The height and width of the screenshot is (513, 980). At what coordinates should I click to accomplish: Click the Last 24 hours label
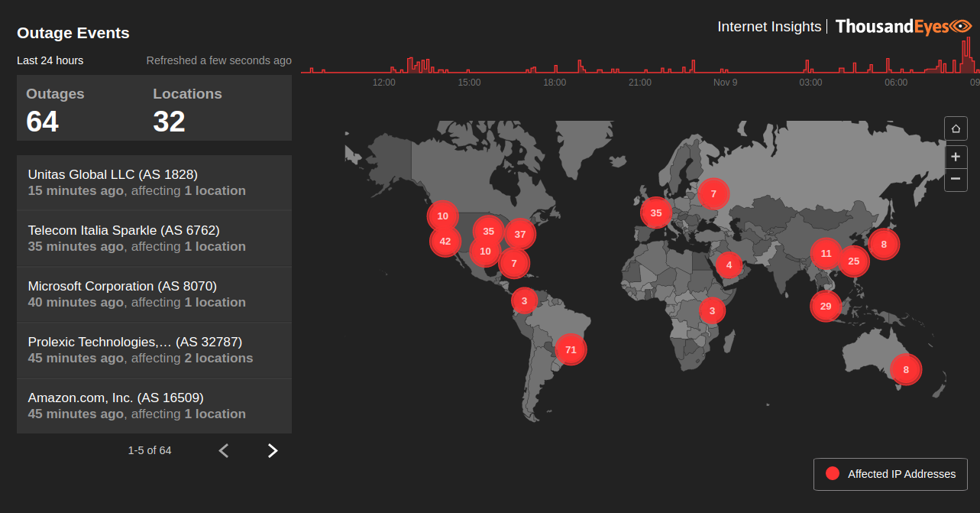coord(50,60)
